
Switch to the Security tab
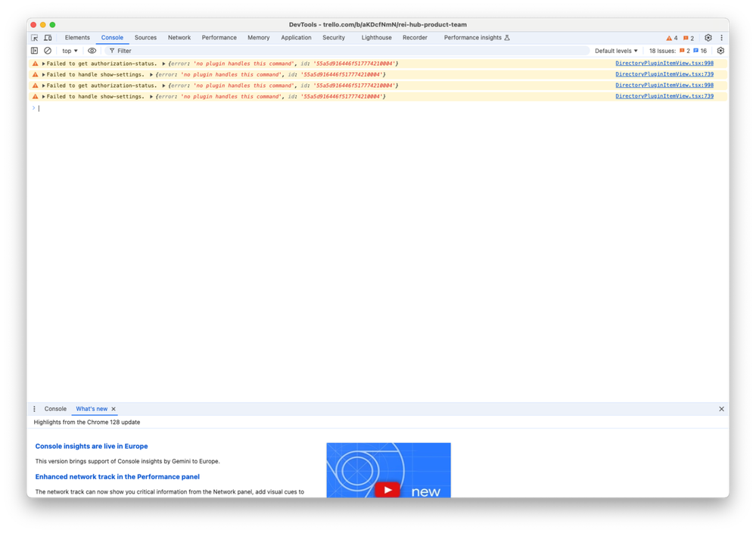pos(334,38)
